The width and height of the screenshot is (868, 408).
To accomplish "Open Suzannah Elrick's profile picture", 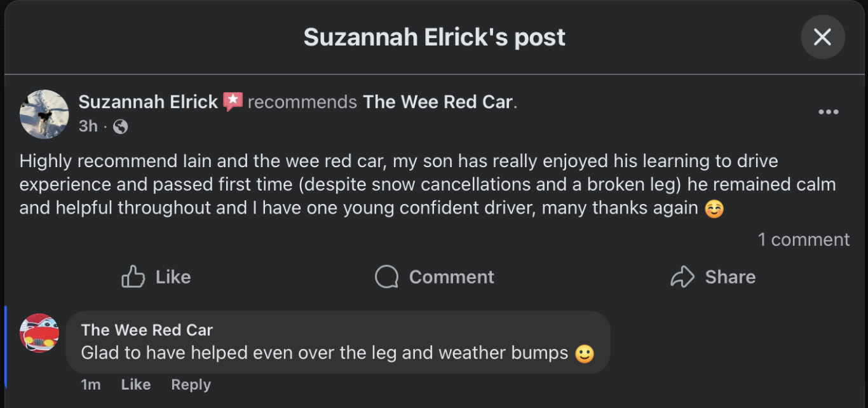I will tap(44, 114).
